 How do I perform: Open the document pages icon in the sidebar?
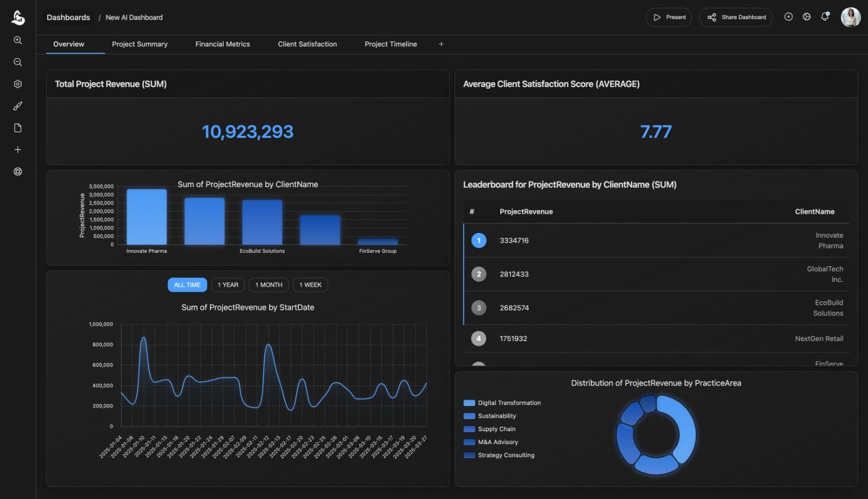(x=18, y=127)
